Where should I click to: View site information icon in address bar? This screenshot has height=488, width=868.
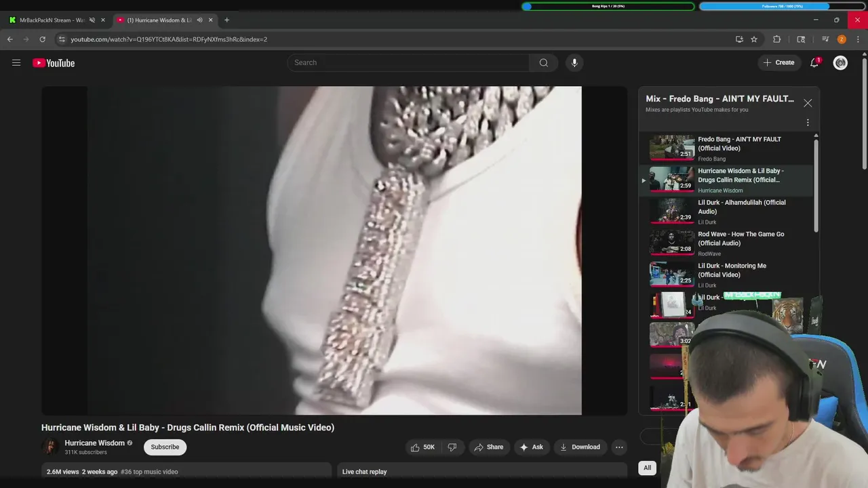[62, 39]
